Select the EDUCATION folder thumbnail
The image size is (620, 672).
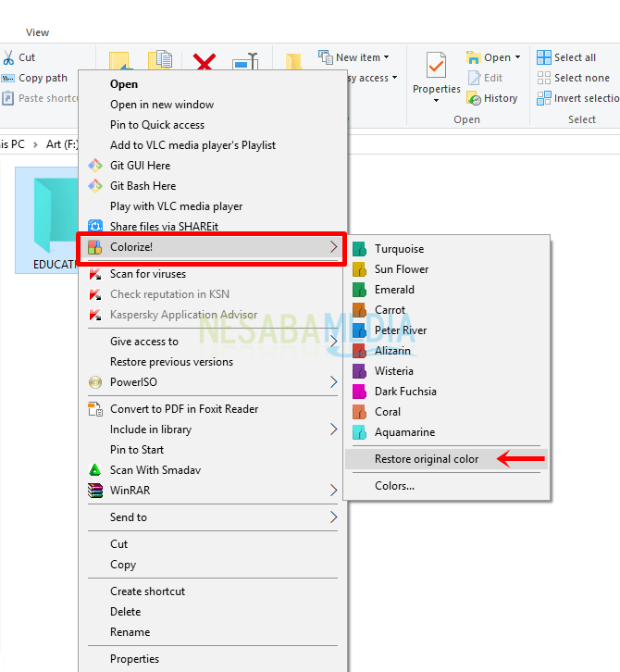pyautogui.click(x=47, y=219)
